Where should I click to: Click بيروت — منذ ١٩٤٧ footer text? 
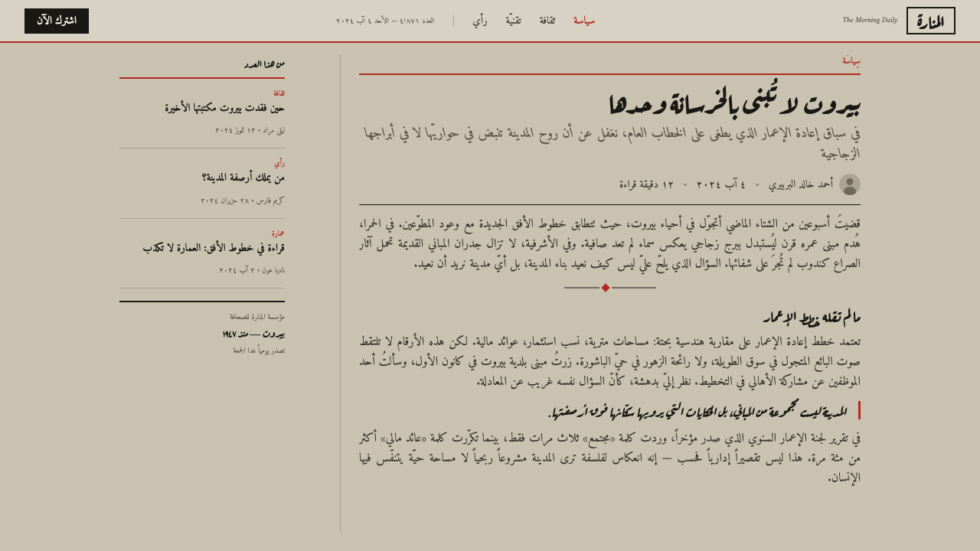(x=253, y=334)
